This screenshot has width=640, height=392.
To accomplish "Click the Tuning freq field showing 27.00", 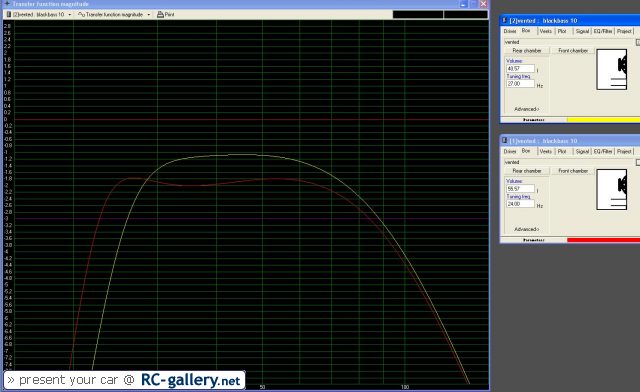I will 520,84.
